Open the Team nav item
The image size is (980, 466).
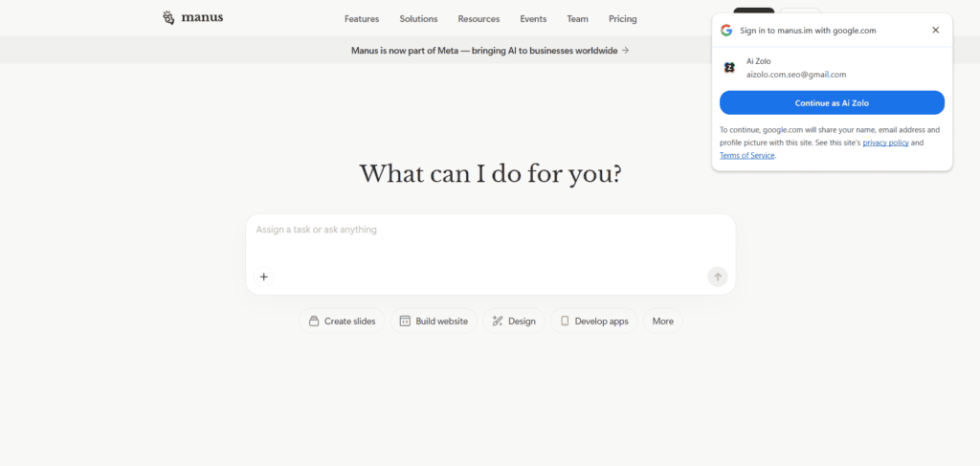click(x=577, y=19)
